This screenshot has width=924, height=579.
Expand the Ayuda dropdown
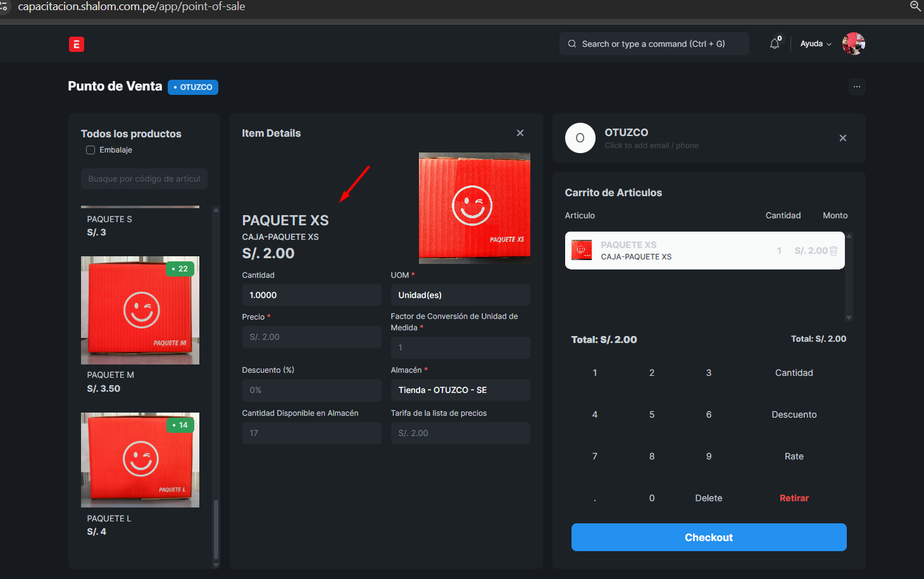coord(815,44)
